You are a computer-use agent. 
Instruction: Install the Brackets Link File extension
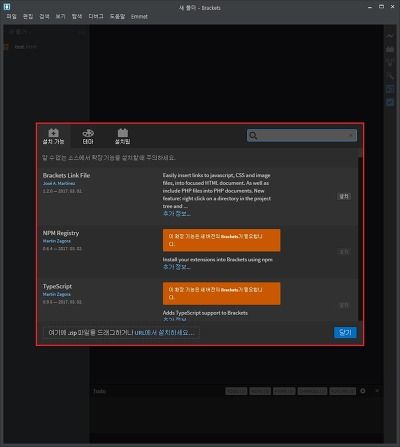point(344,196)
